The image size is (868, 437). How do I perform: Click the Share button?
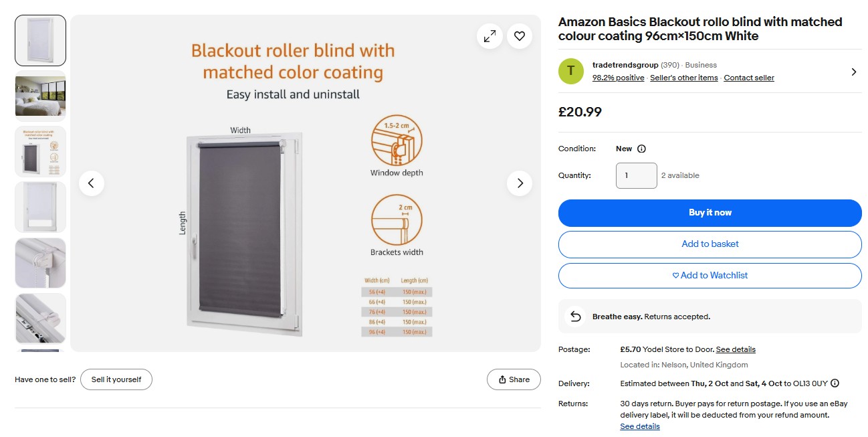(513, 379)
